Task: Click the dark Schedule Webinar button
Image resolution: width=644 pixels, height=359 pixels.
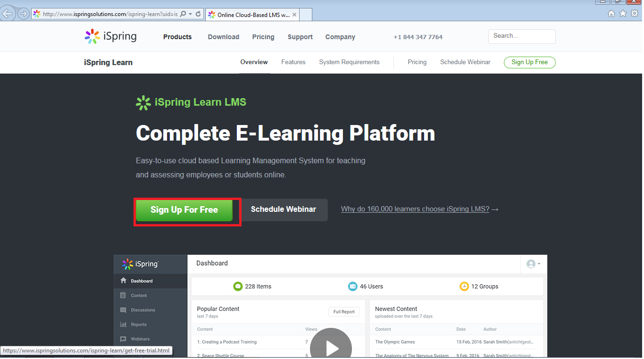Action: (284, 209)
